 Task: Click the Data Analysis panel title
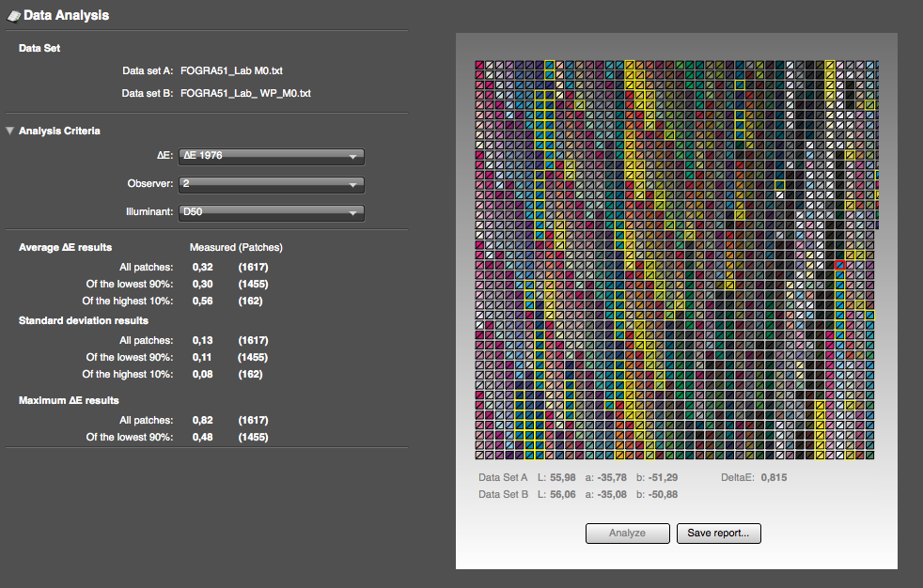pyautogui.click(x=67, y=16)
